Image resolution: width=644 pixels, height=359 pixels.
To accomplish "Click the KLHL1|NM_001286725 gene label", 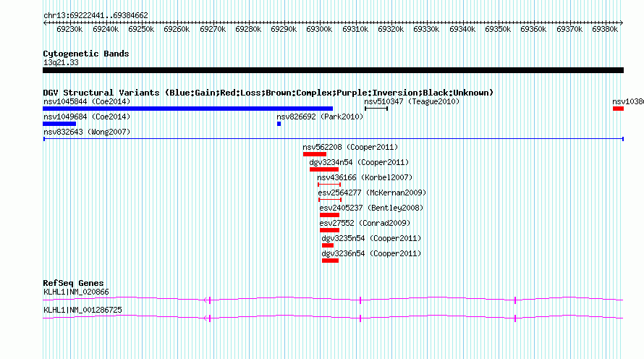I will tap(82, 310).
